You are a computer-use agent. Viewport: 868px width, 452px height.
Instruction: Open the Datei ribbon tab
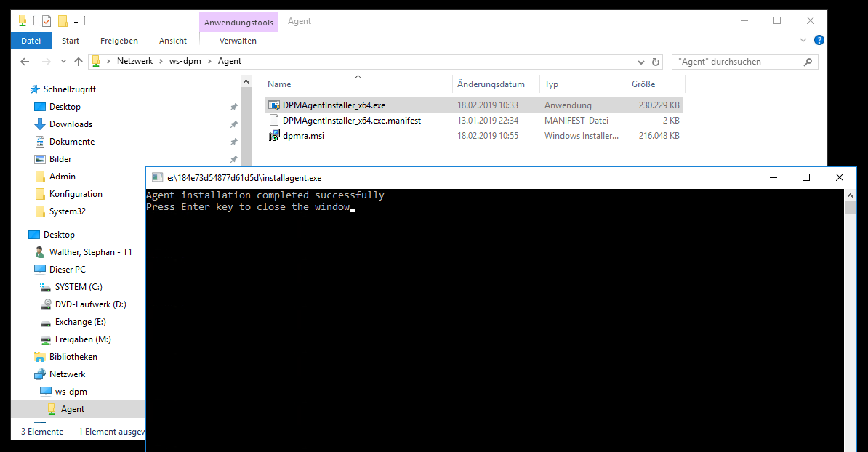(x=31, y=41)
